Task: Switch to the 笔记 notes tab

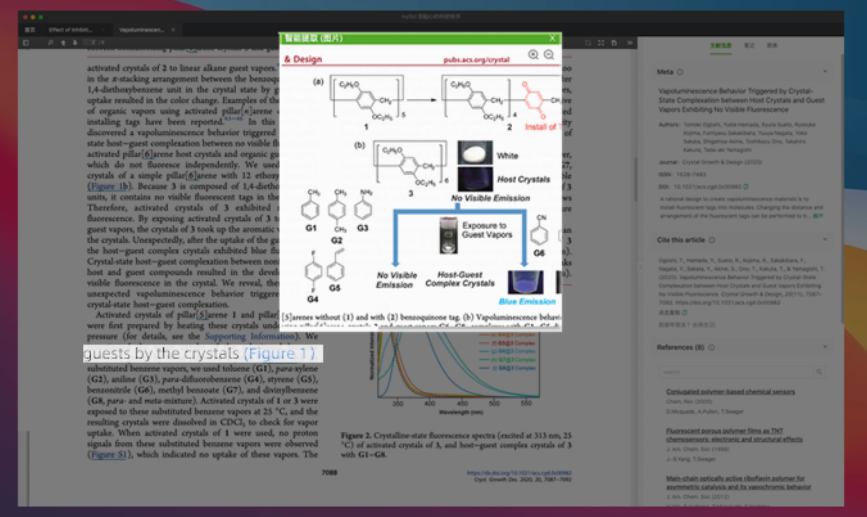Action: (749, 45)
